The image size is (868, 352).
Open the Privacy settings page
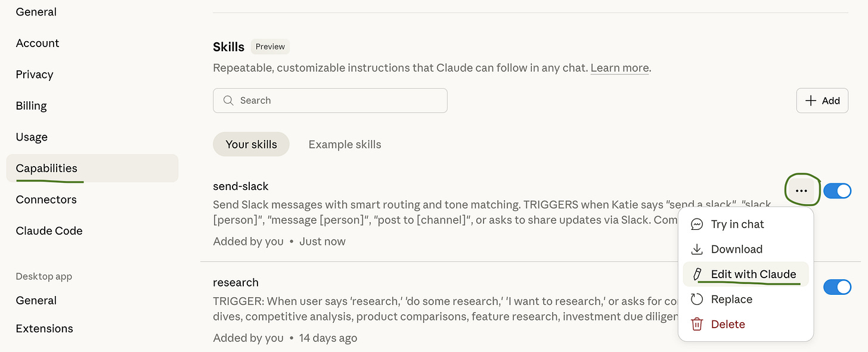[35, 74]
